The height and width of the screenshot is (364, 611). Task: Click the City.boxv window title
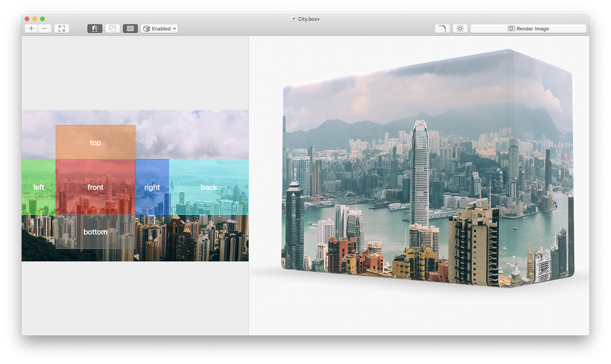pyautogui.click(x=309, y=19)
